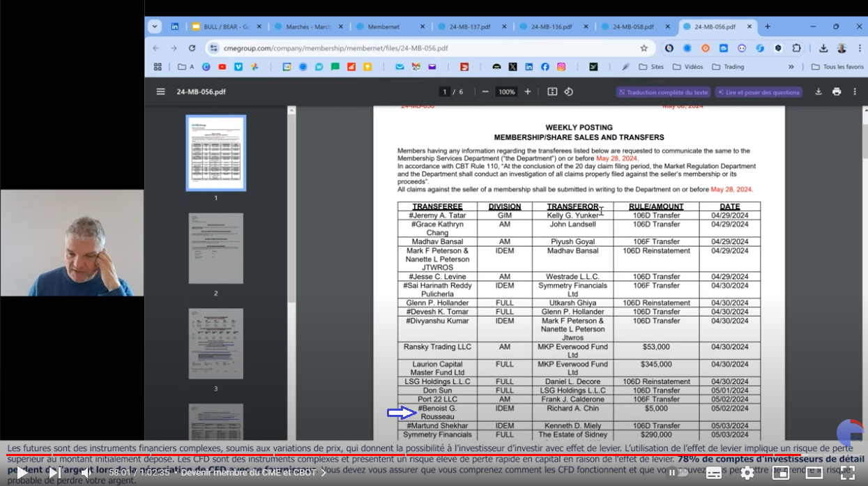
Task: Select page 2 thumbnail
Action: pyautogui.click(x=215, y=249)
